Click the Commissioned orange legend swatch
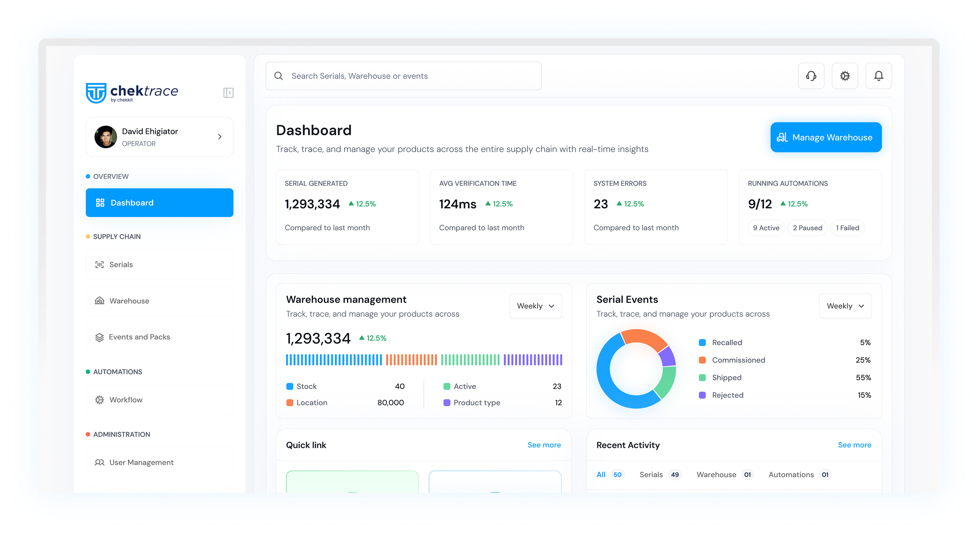 tap(702, 360)
